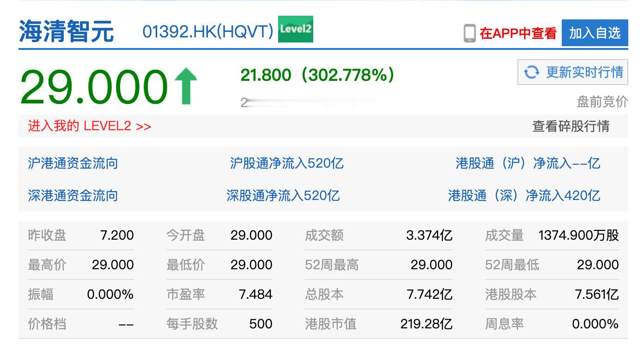Click the large price 29.000

pyautogui.click(x=94, y=86)
